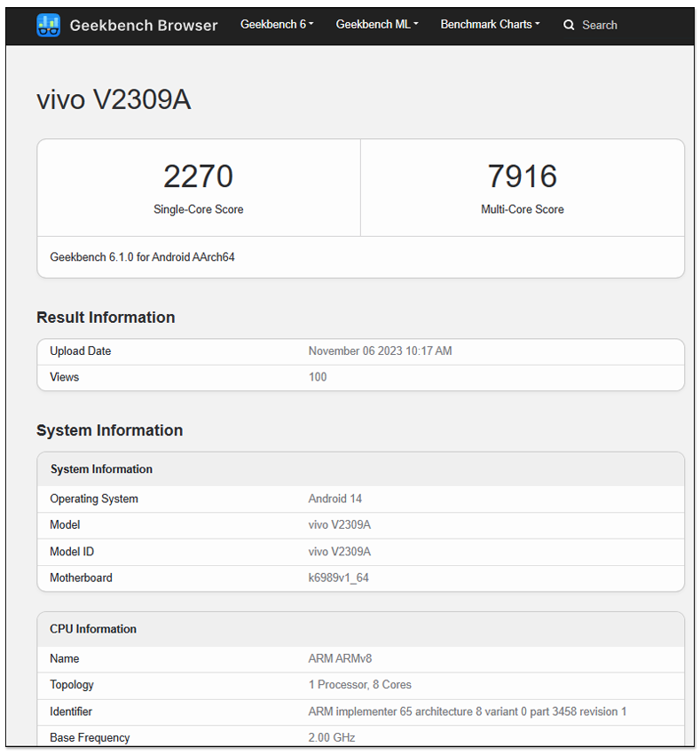Click the ARM ARMv8 value
Image resolution: width=700 pixels, height=755 pixels.
[x=340, y=658]
